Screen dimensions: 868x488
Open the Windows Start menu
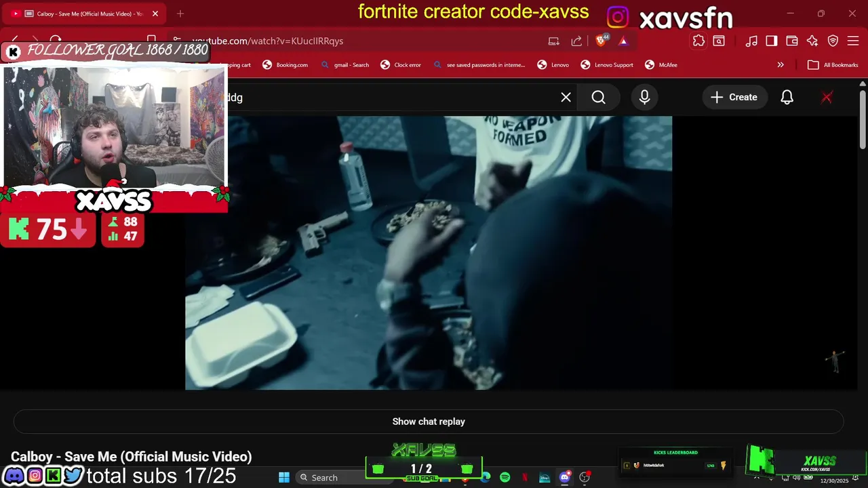(284, 477)
